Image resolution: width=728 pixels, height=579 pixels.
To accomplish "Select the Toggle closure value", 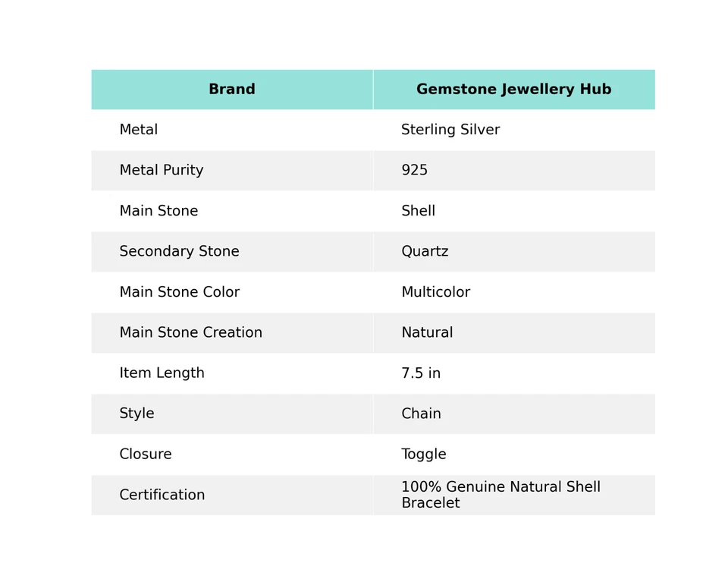I will pyautogui.click(x=424, y=455).
